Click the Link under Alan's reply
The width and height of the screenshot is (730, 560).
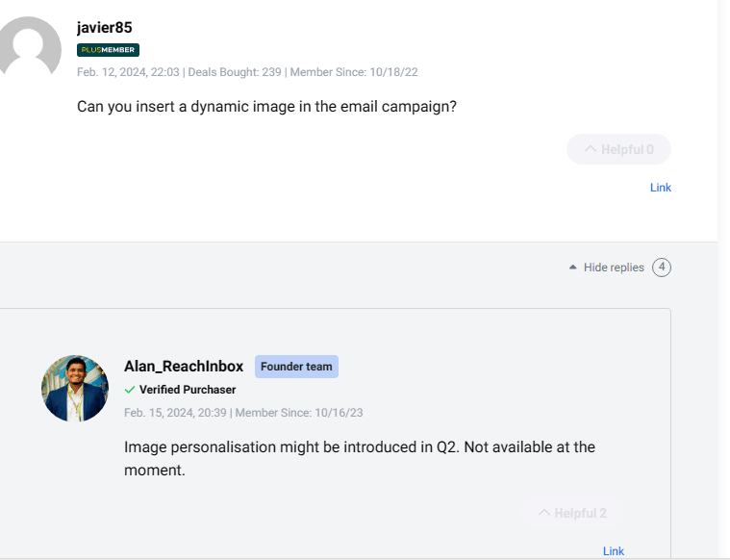(x=614, y=551)
